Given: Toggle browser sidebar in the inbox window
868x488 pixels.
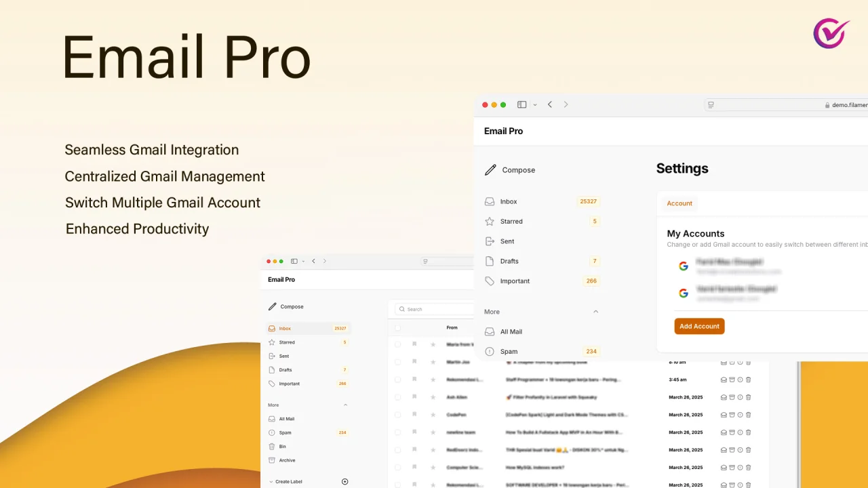Looking at the screenshot, I should point(294,261).
